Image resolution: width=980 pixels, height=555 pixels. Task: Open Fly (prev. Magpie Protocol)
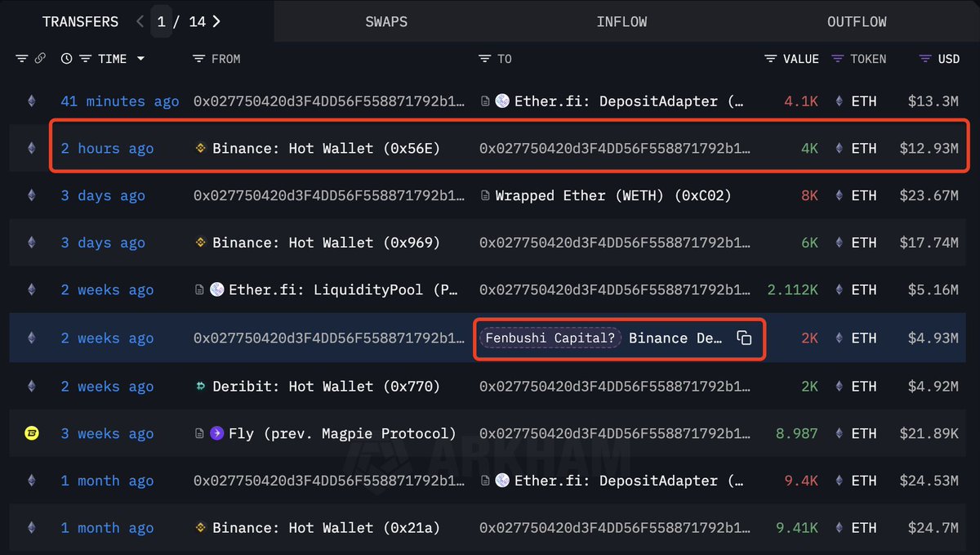pos(342,433)
